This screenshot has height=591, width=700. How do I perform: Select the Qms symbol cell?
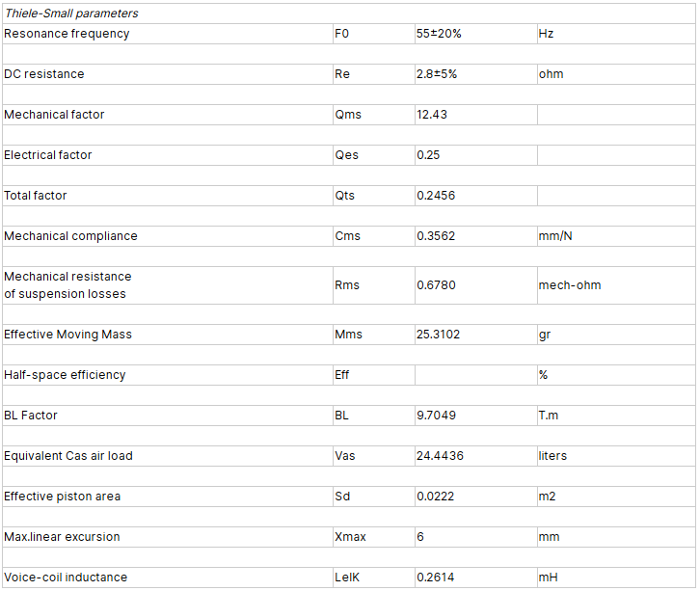[x=347, y=115]
